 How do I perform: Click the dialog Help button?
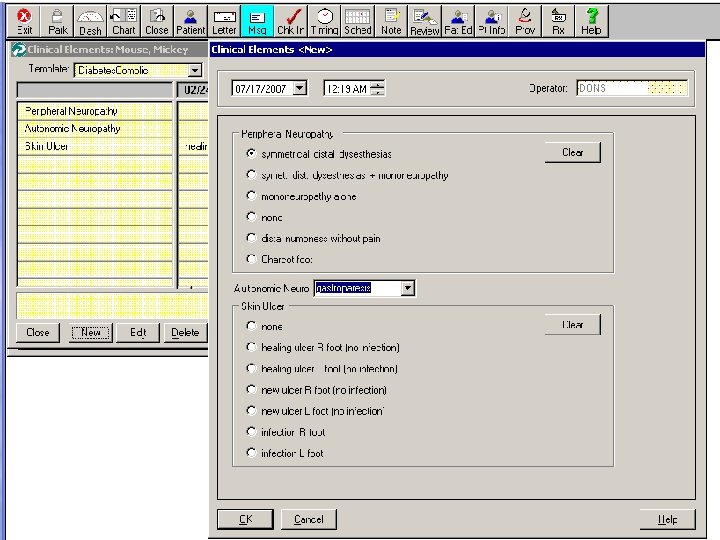[667, 519]
